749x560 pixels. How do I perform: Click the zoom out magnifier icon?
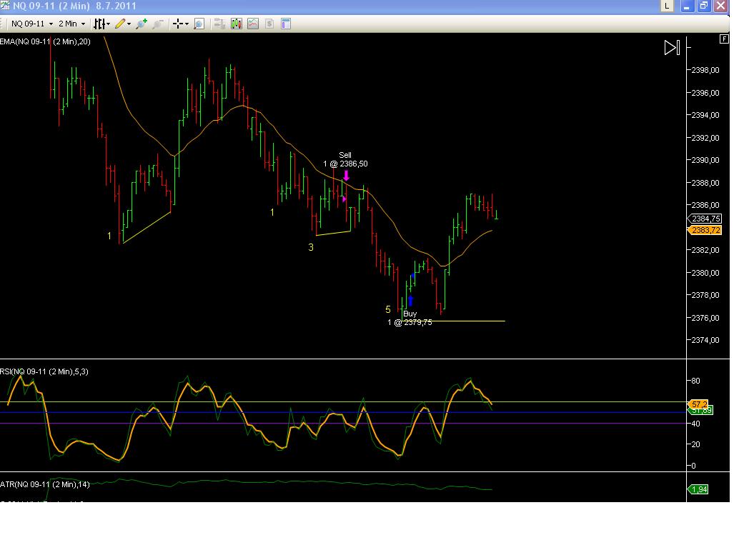point(158,24)
